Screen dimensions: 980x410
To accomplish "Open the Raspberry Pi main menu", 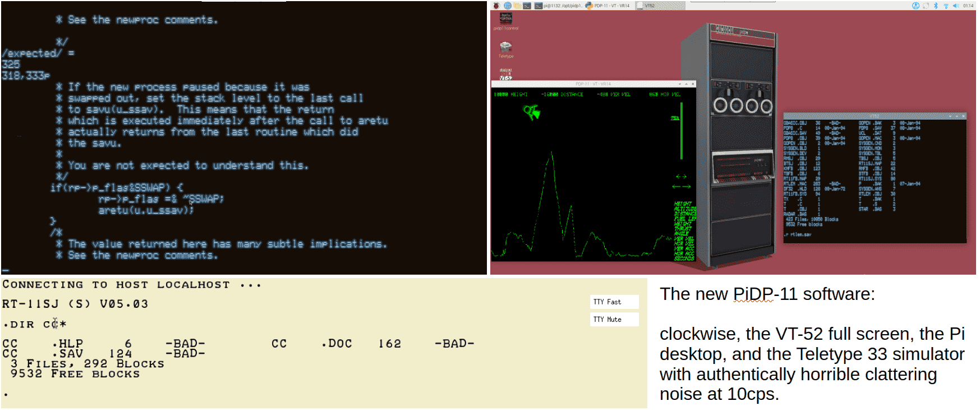I will pyautogui.click(x=496, y=6).
